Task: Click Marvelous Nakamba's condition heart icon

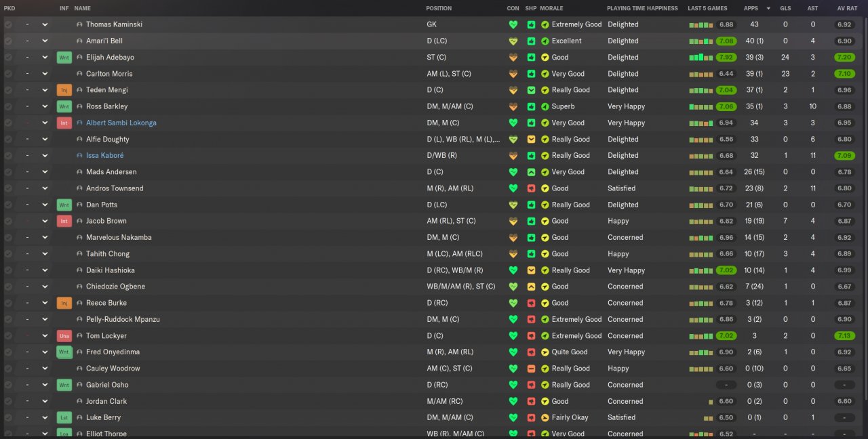Action: pyautogui.click(x=513, y=238)
